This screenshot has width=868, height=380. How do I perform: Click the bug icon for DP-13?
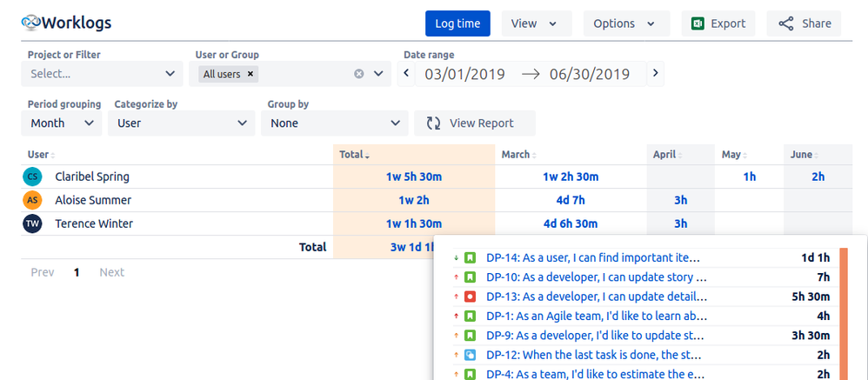[x=470, y=297]
